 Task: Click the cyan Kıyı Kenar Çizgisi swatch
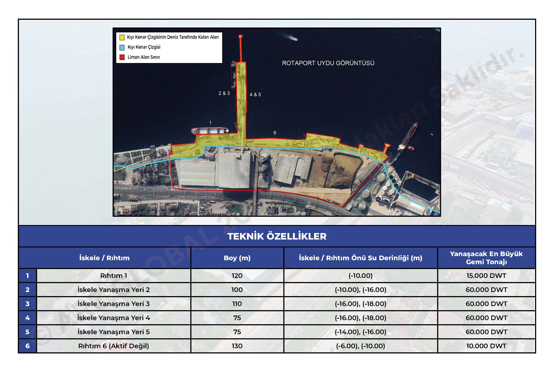pos(122,47)
